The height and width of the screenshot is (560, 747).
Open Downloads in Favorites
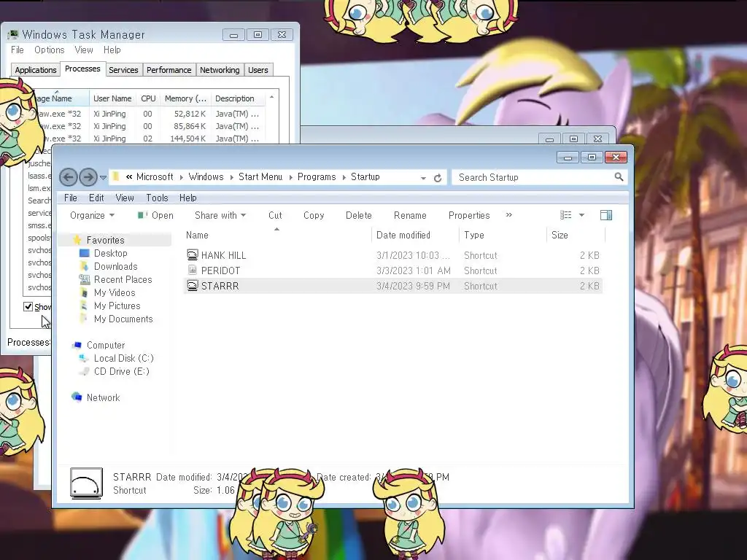[x=115, y=266]
